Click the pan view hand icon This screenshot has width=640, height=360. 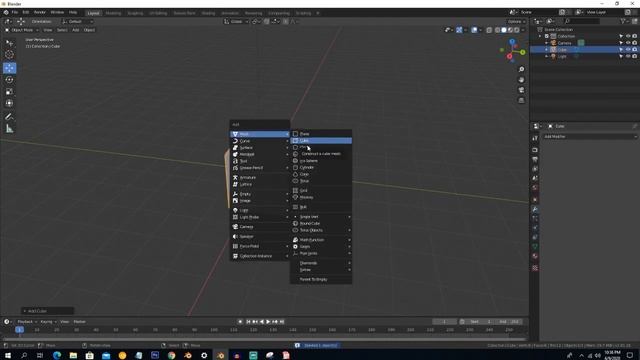(x=521, y=80)
